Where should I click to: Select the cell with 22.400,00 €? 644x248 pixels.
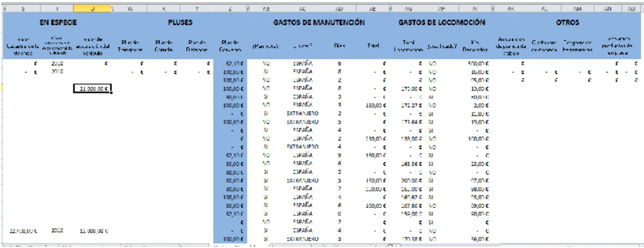coord(23,231)
